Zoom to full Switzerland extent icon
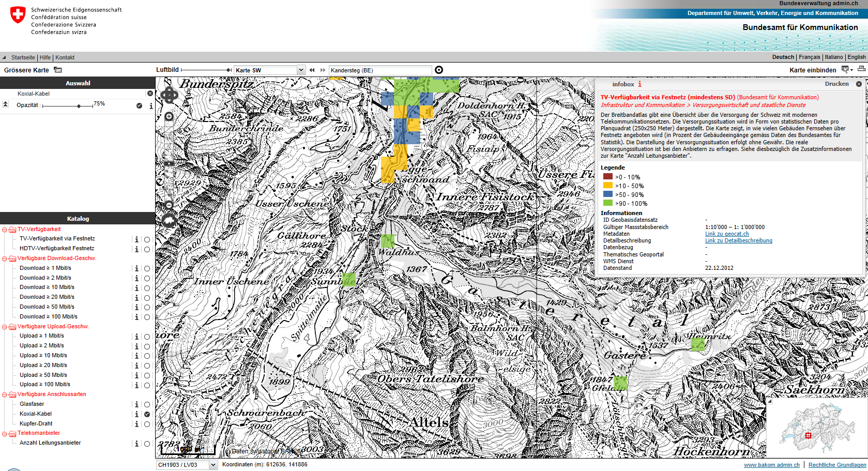 [x=170, y=221]
